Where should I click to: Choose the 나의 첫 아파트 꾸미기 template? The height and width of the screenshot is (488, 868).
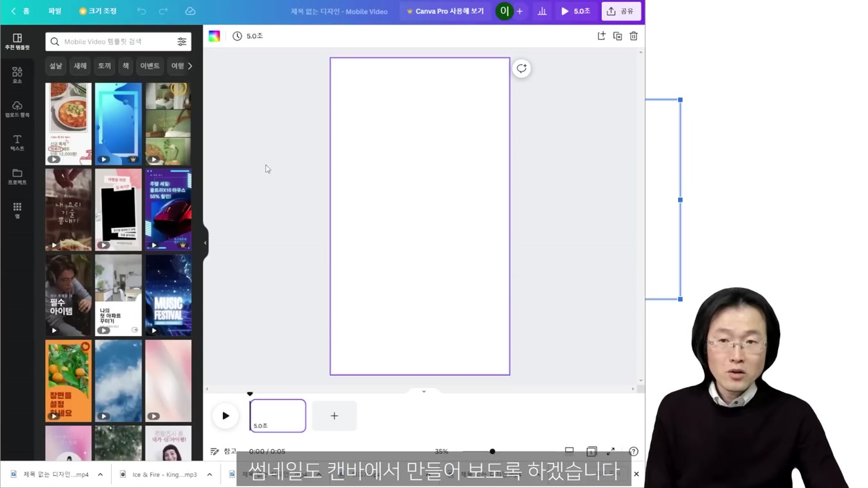pyautogui.click(x=118, y=295)
